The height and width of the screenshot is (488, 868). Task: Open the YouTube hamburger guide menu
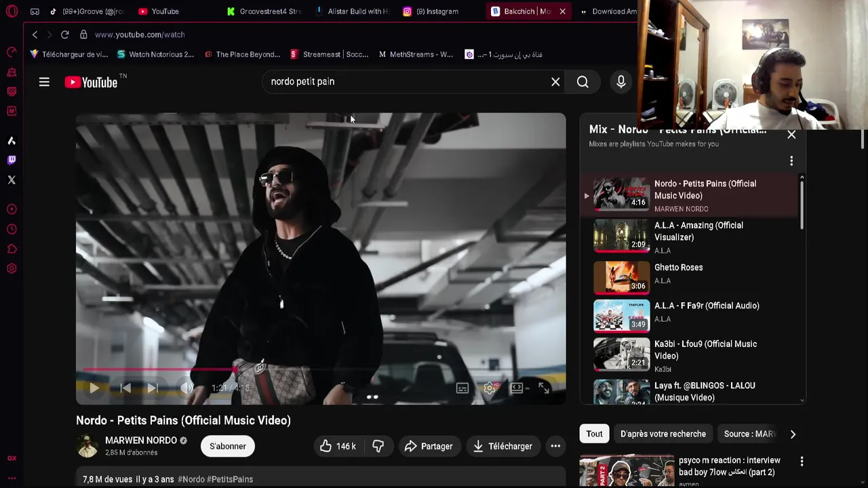coord(44,82)
